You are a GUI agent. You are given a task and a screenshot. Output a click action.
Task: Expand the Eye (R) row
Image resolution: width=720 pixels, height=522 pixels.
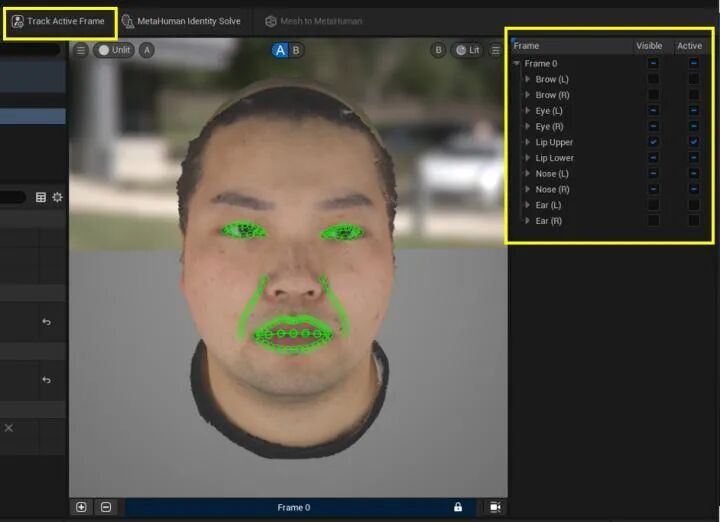[528, 126]
